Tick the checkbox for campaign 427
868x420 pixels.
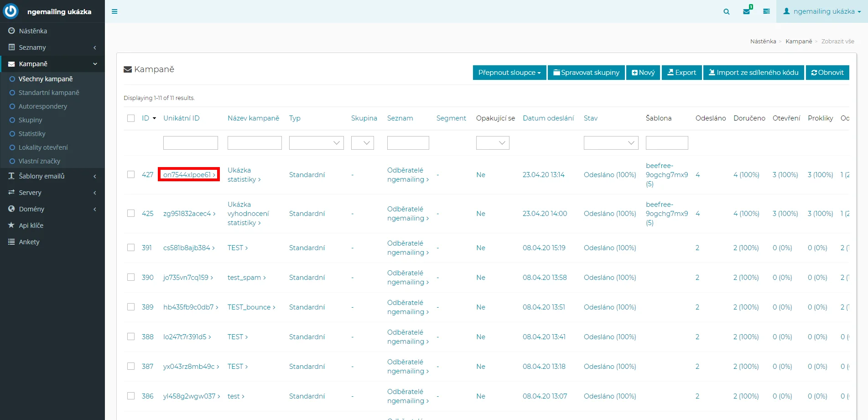[131, 174]
